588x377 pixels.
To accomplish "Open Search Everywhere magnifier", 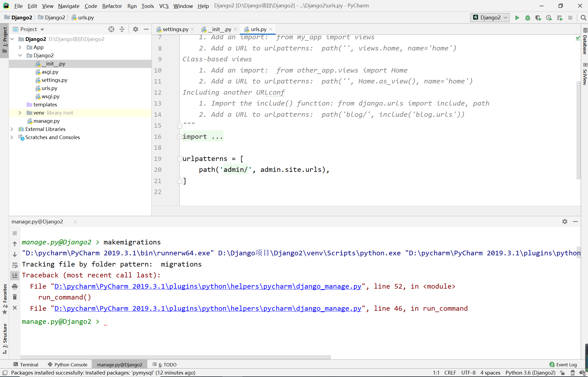I will point(583,18).
